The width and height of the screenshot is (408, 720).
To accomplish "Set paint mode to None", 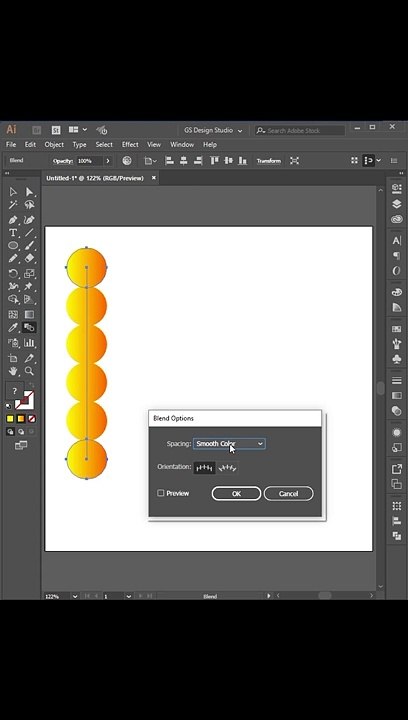I will coord(32,419).
